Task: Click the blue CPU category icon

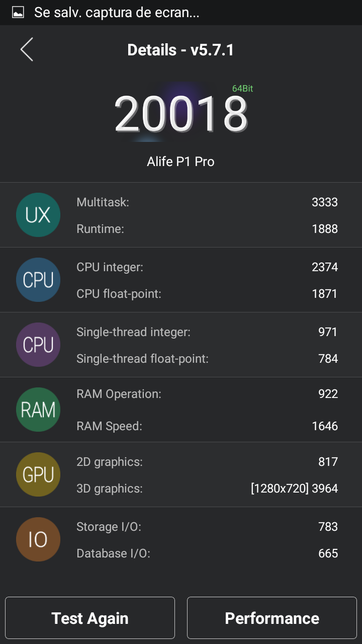Action: (38, 280)
